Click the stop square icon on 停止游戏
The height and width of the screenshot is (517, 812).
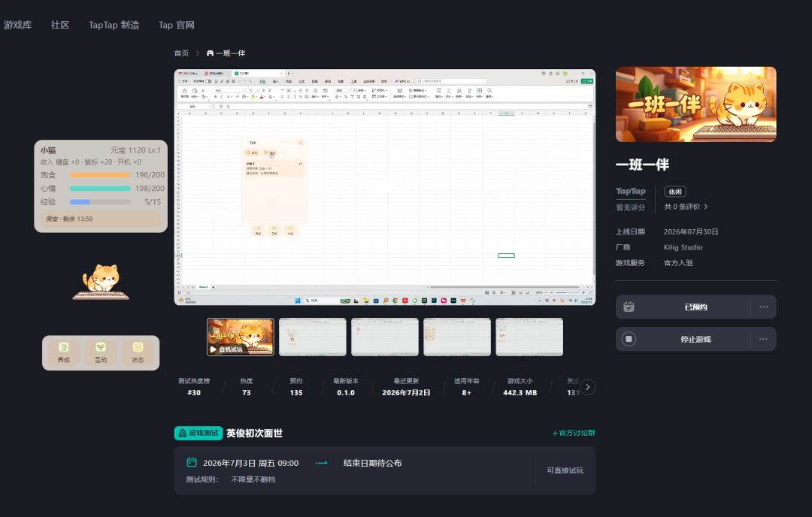pos(629,339)
